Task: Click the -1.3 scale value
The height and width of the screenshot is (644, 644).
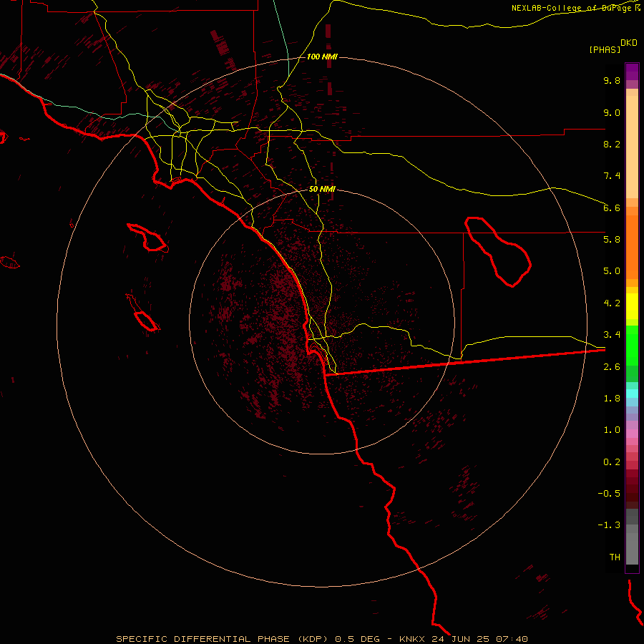Action: click(609, 525)
